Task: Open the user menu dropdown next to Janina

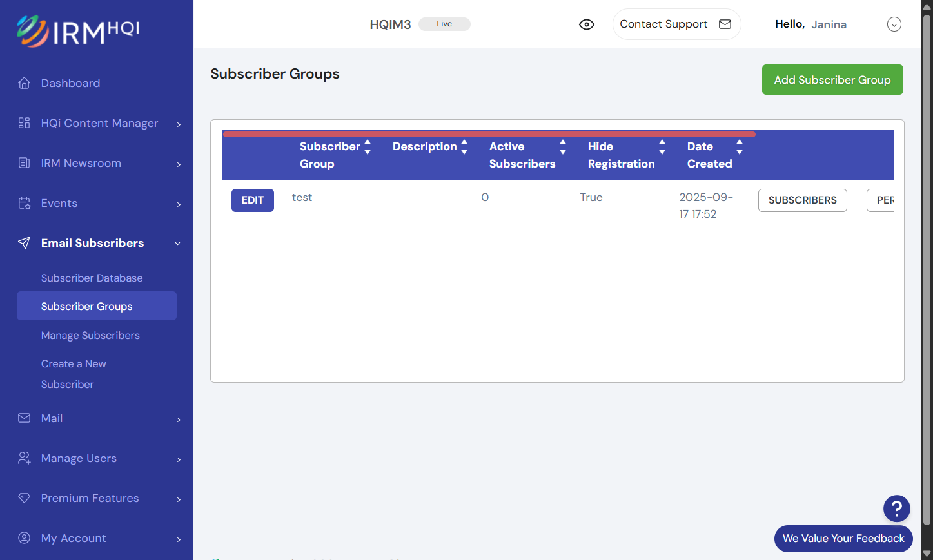Action: (894, 24)
